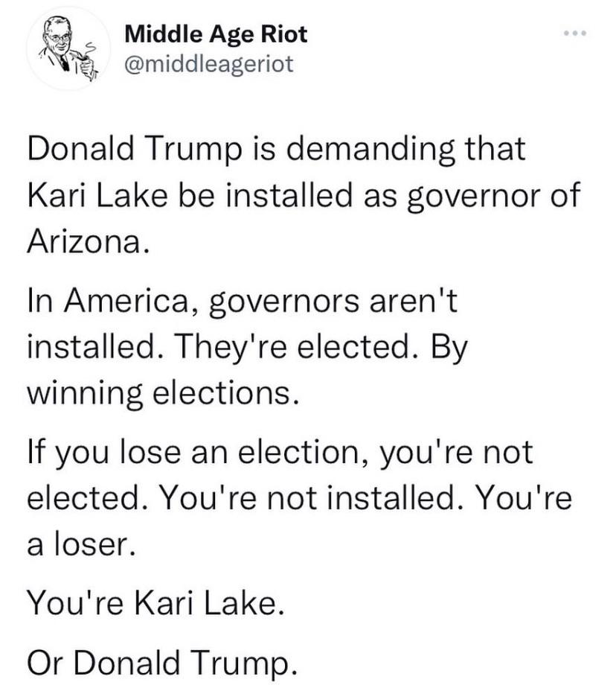616x685 pixels.
Task: Open the Middle Age Riot display name
Action: [x=216, y=34]
